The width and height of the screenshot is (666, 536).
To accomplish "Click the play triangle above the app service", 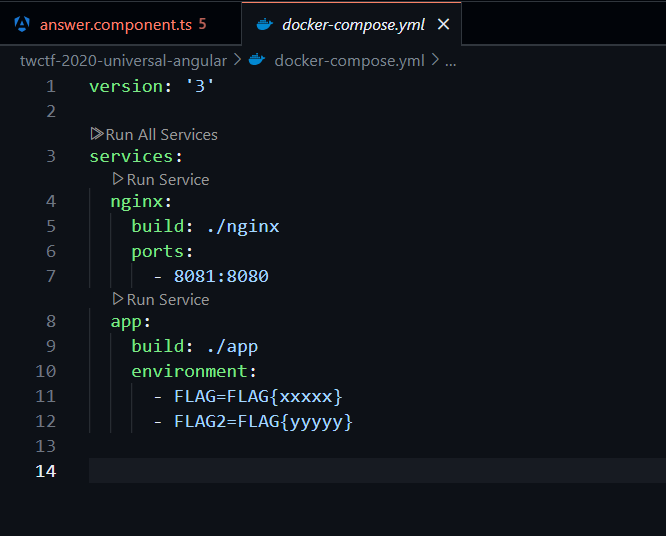I will (118, 299).
